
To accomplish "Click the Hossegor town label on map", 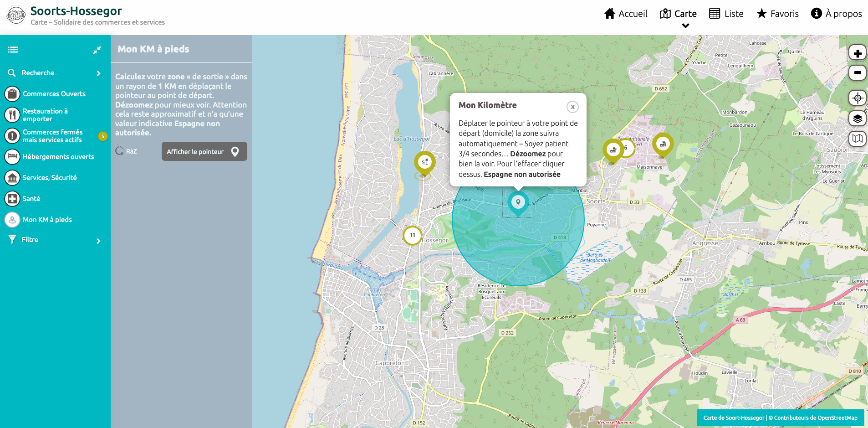I will [x=435, y=240].
